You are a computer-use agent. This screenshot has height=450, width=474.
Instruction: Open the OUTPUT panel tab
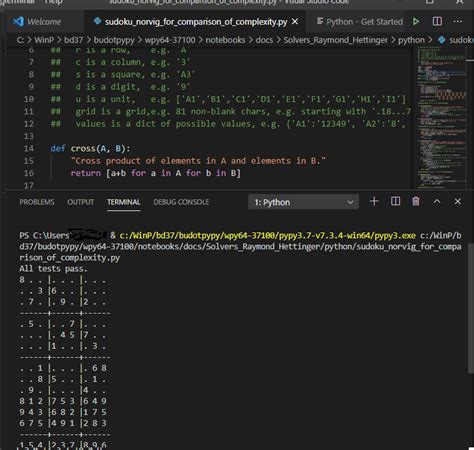[81, 202]
